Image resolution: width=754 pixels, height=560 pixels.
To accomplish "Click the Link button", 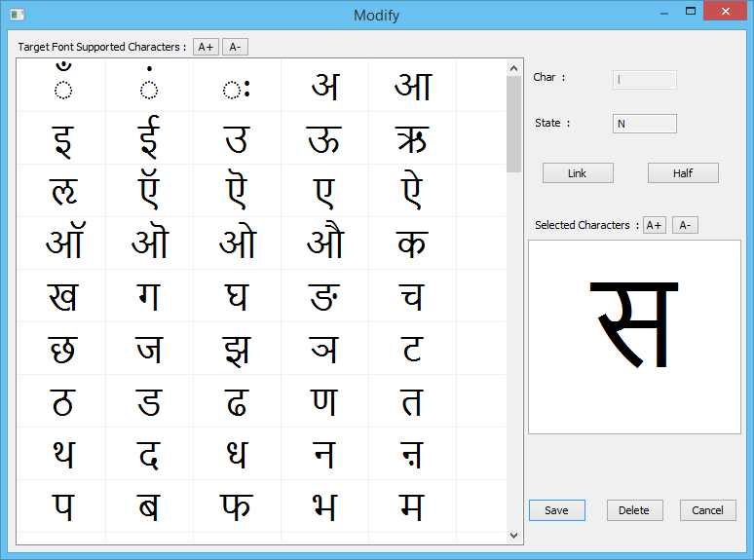I will pos(578,173).
